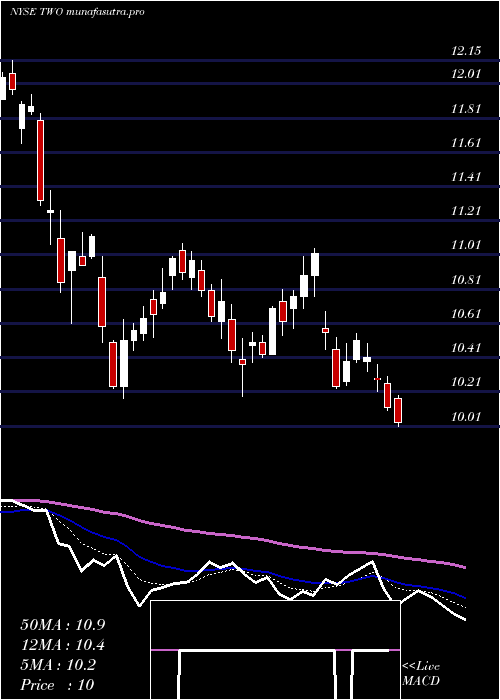This screenshot has width=500, height=700.
Task: Click the 10.81 price level label
Action: [x=466, y=280]
